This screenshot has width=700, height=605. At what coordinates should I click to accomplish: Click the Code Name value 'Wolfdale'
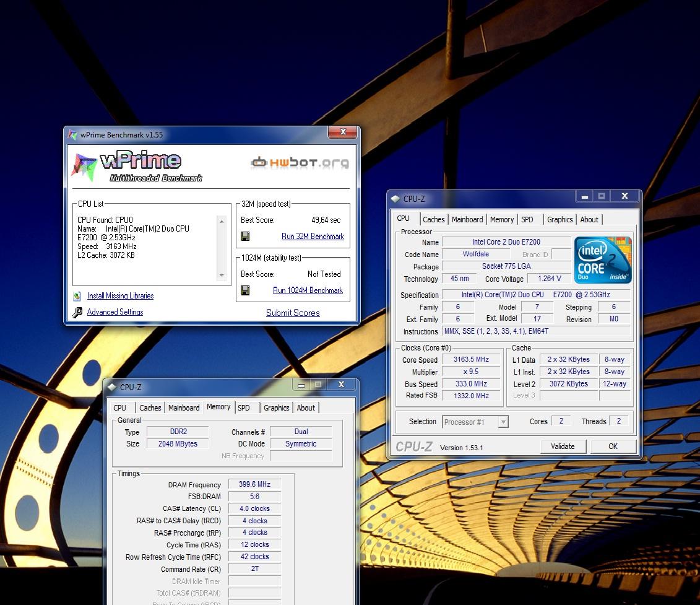click(x=476, y=255)
